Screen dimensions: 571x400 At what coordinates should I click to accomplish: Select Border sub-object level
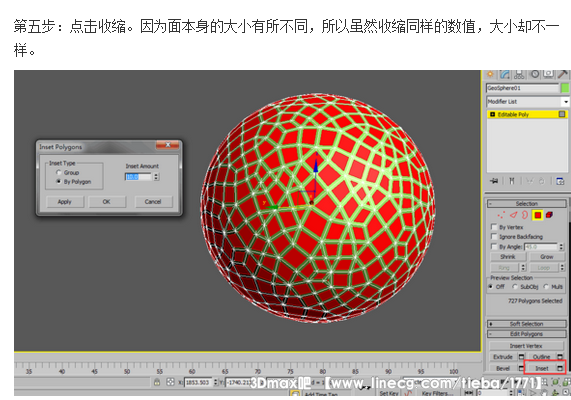coord(525,215)
